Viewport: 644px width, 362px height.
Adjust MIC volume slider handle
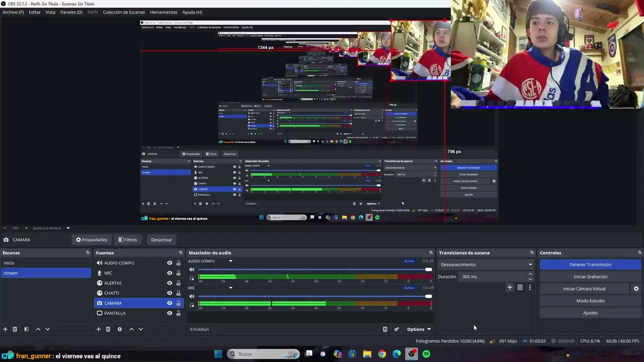click(x=428, y=296)
